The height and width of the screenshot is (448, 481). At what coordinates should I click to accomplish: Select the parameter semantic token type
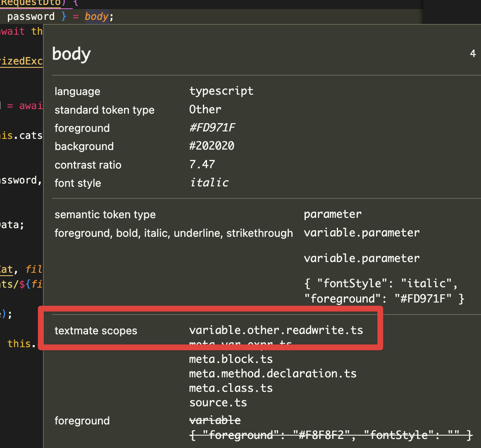(332, 214)
